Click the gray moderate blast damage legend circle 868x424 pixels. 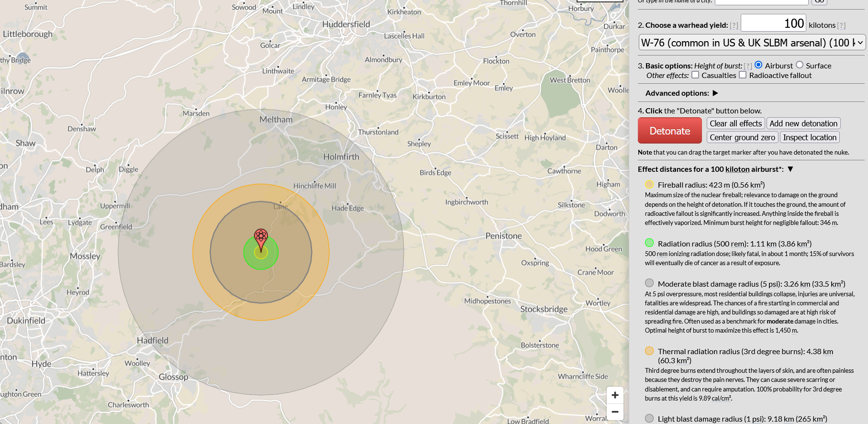[649, 283]
